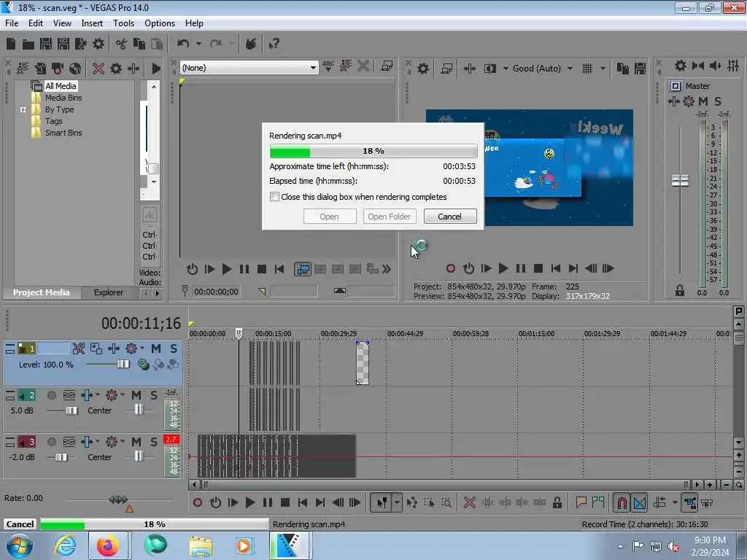747x560 pixels.
Task: Click the overlays grid icon in preview toolbar
Action: 587,69
